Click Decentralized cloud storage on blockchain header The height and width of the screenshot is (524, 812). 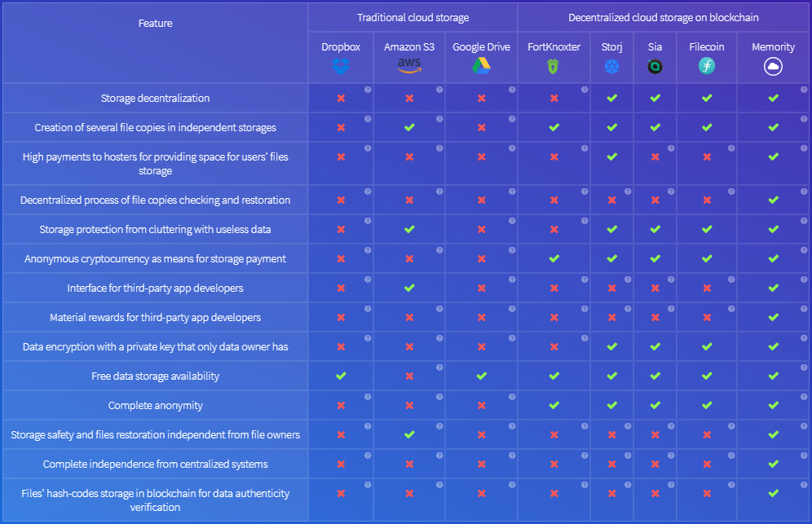(x=664, y=18)
